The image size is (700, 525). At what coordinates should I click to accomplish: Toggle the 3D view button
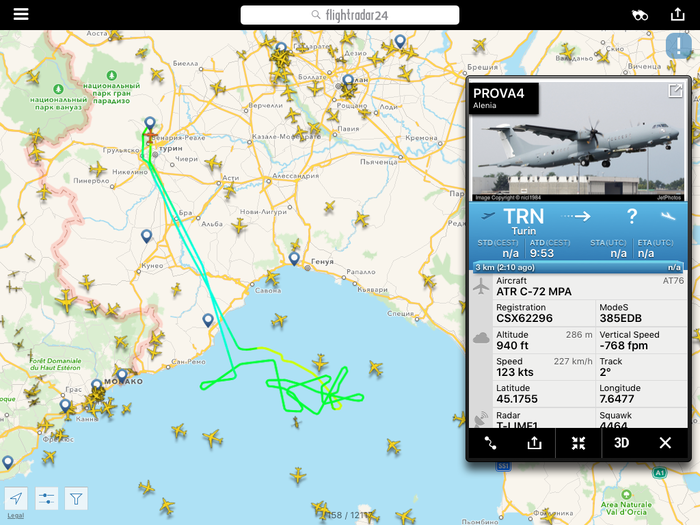tap(621, 443)
